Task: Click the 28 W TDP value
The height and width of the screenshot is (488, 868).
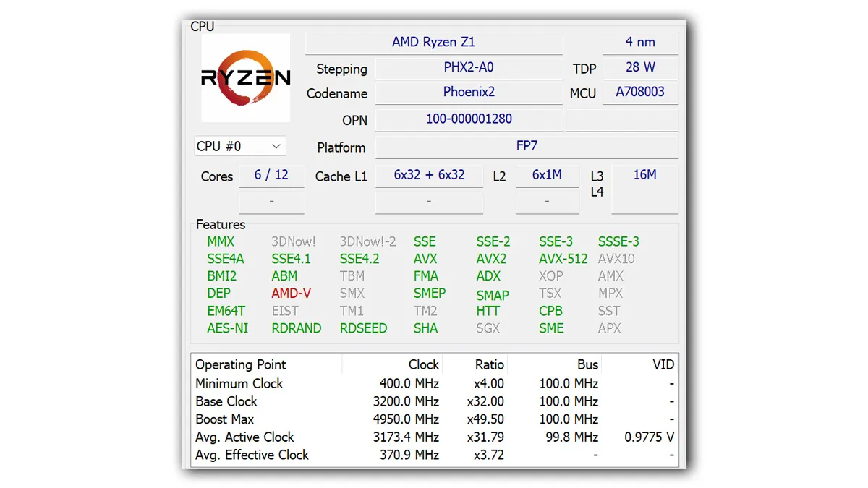Action: 640,68
